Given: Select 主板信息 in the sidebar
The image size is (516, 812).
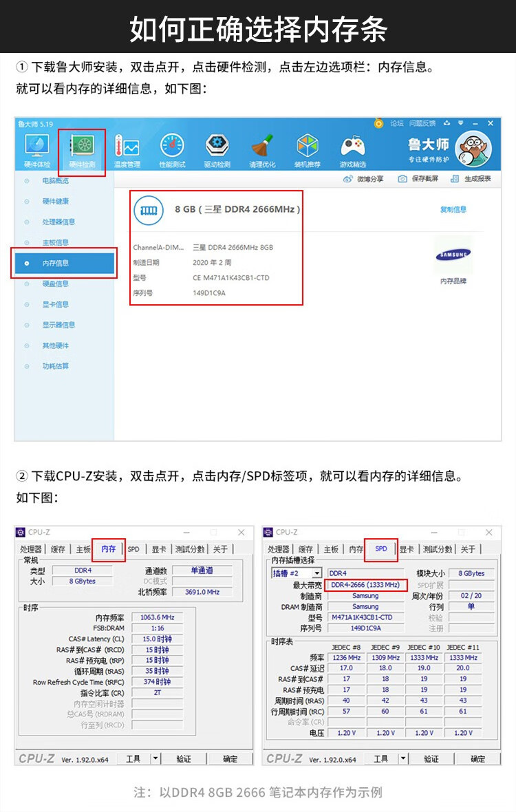Looking at the screenshot, I should coord(55,242).
